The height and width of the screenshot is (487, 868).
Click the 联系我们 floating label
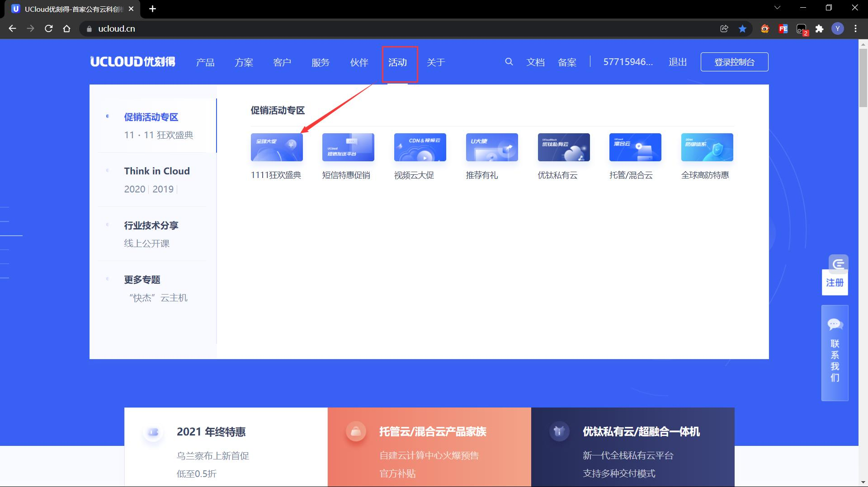835,361
